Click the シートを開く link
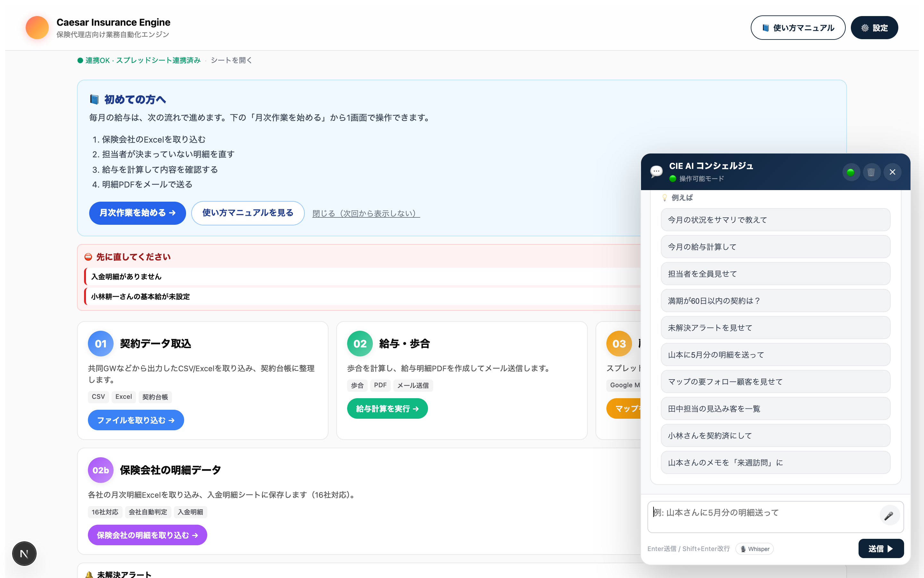Screen dimensions: 924x578 pos(231,60)
